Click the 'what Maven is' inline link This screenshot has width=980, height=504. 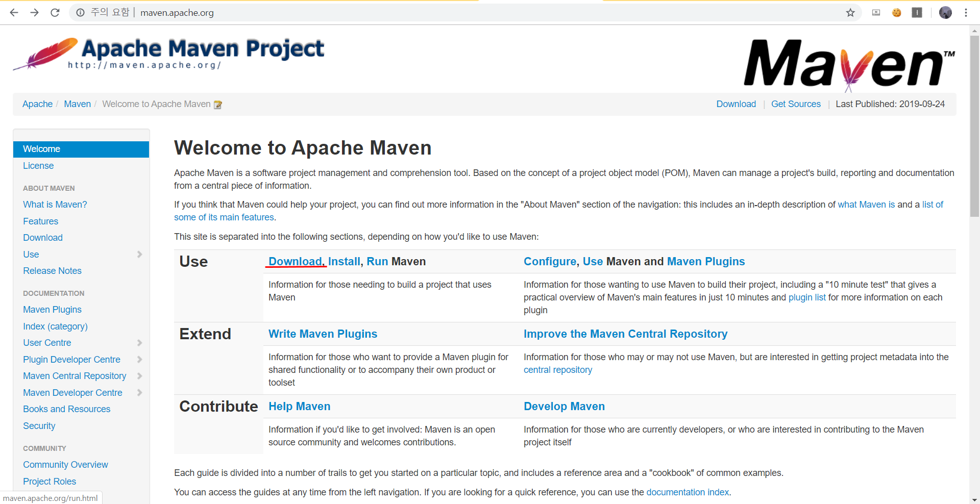coord(866,205)
